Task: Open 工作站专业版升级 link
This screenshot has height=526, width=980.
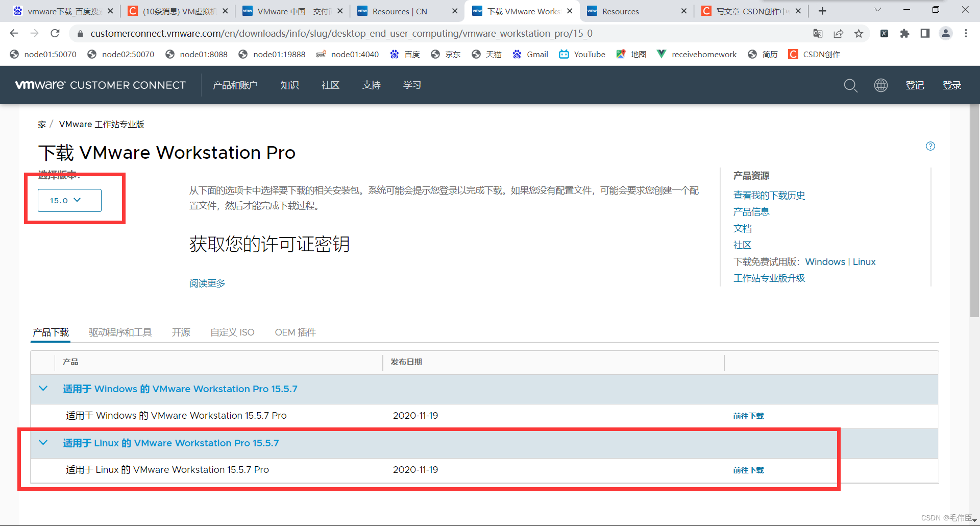Action: (x=769, y=278)
